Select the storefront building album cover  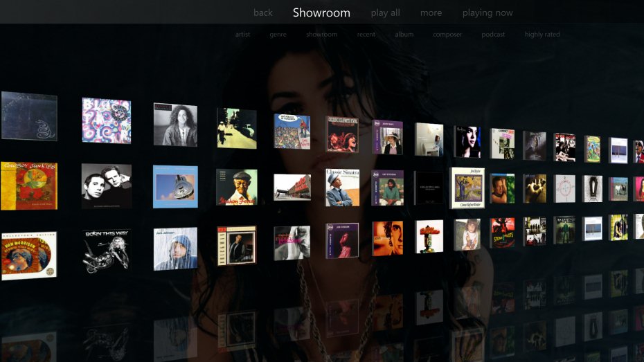point(292,187)
